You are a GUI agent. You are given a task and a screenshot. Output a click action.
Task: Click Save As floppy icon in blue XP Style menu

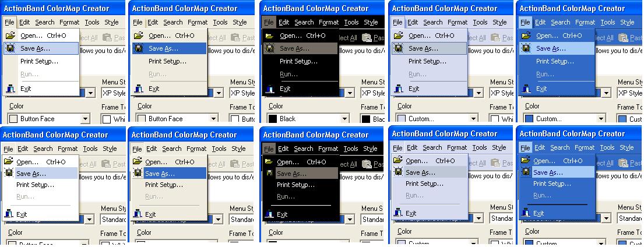tap(526, 48)
